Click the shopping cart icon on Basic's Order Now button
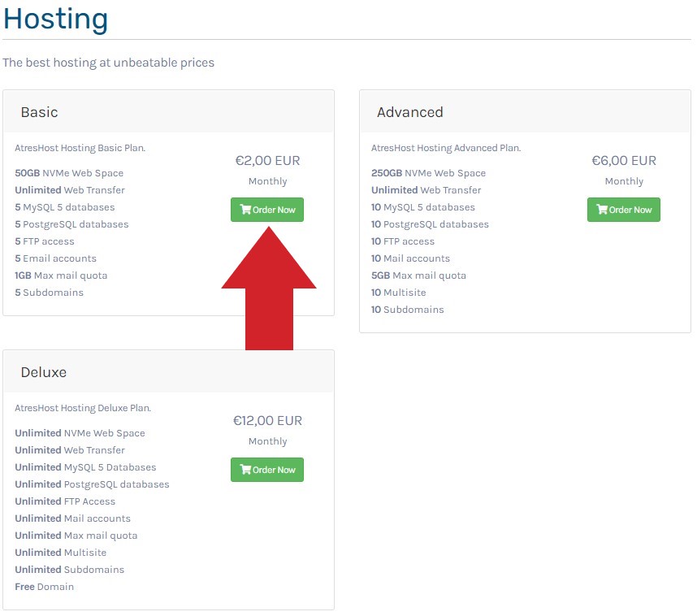 [x=246, y=209]
